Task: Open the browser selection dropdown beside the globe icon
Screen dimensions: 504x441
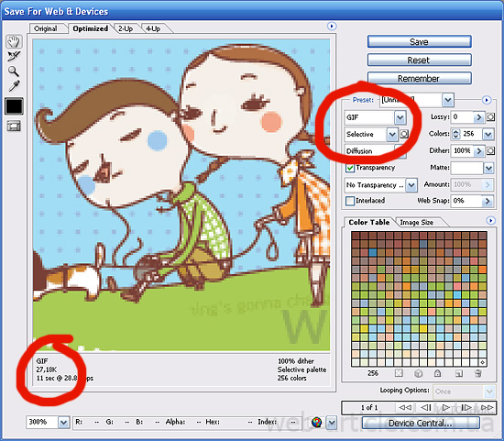Action: click(x=332, y=423)
